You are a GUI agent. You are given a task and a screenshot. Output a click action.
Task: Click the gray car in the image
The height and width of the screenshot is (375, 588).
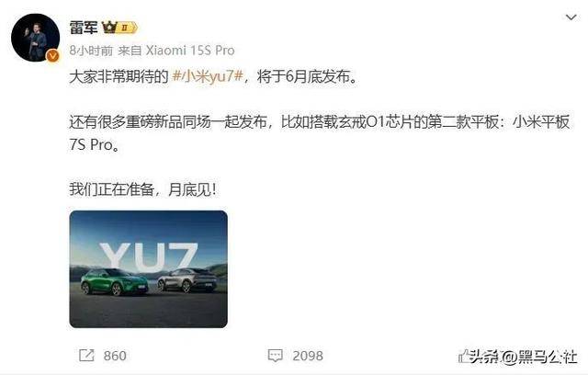187,280
